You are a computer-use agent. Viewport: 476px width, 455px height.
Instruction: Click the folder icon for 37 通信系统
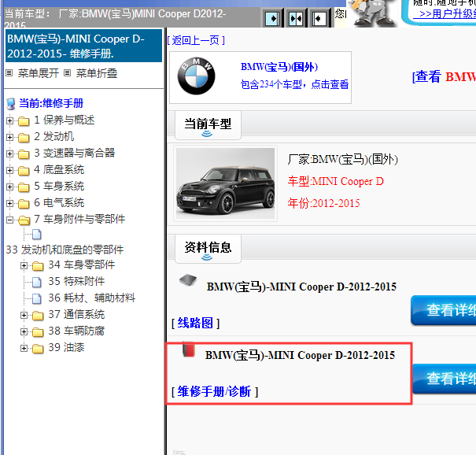(38, 316)
